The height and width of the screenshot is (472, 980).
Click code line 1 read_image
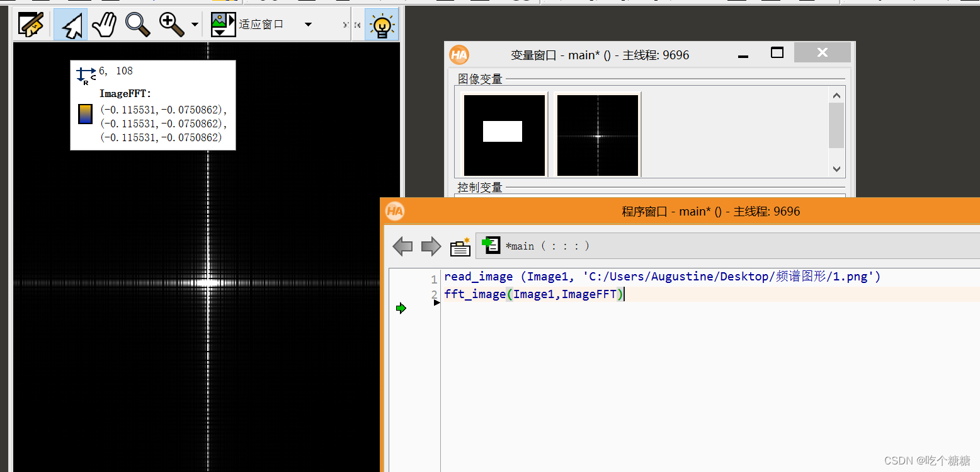[x=663, y=277]
